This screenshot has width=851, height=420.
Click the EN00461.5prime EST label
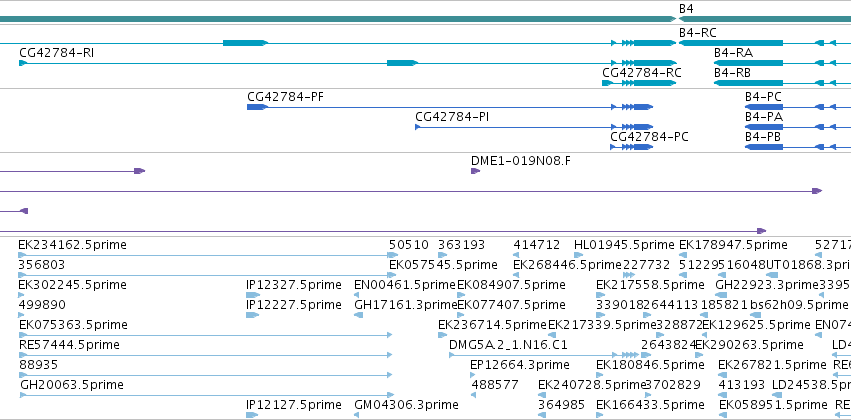[404, 285]
